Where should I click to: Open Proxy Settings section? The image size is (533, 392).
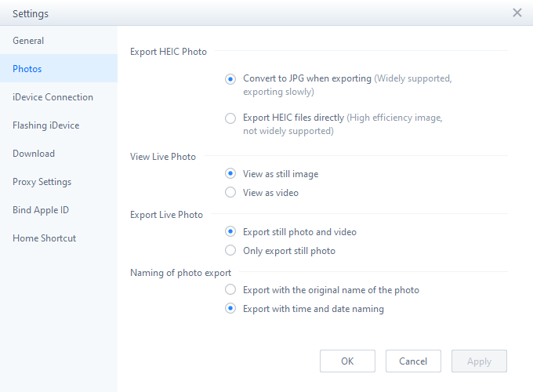coord(42,182)
